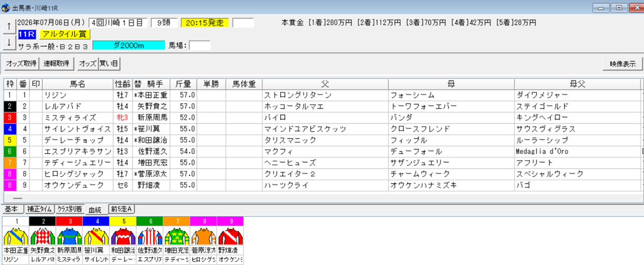Click sire ストロングリターン

(298, 95)
